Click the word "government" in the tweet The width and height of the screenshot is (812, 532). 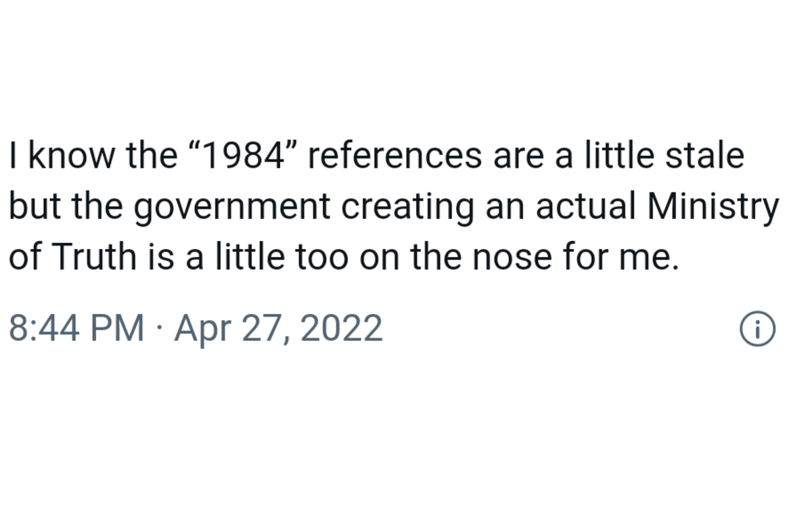(x=231, y=208)
